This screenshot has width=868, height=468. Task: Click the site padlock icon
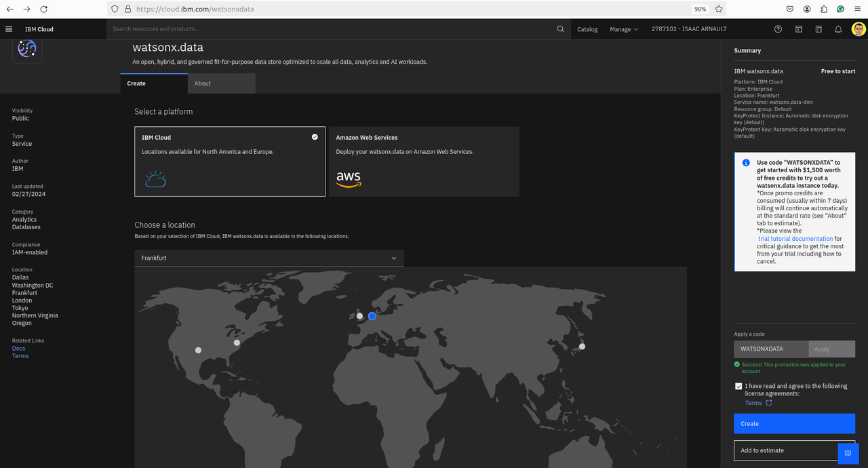(127, 9)
